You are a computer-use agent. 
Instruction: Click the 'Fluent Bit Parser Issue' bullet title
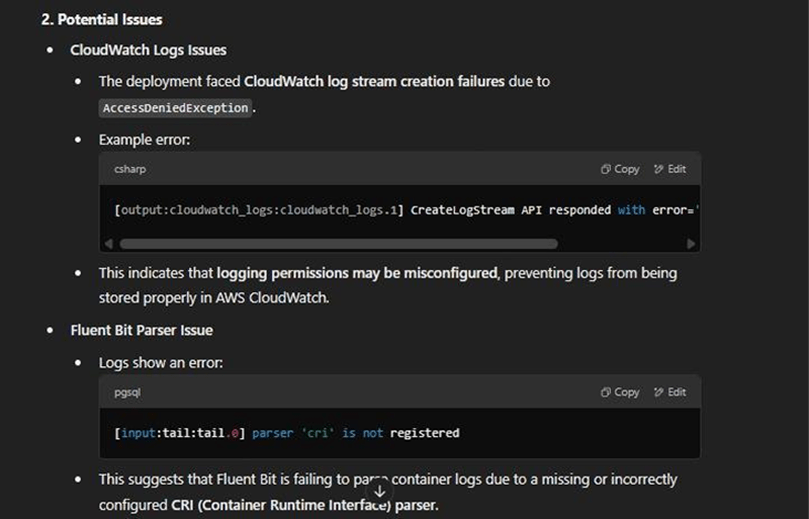[141, 330]
